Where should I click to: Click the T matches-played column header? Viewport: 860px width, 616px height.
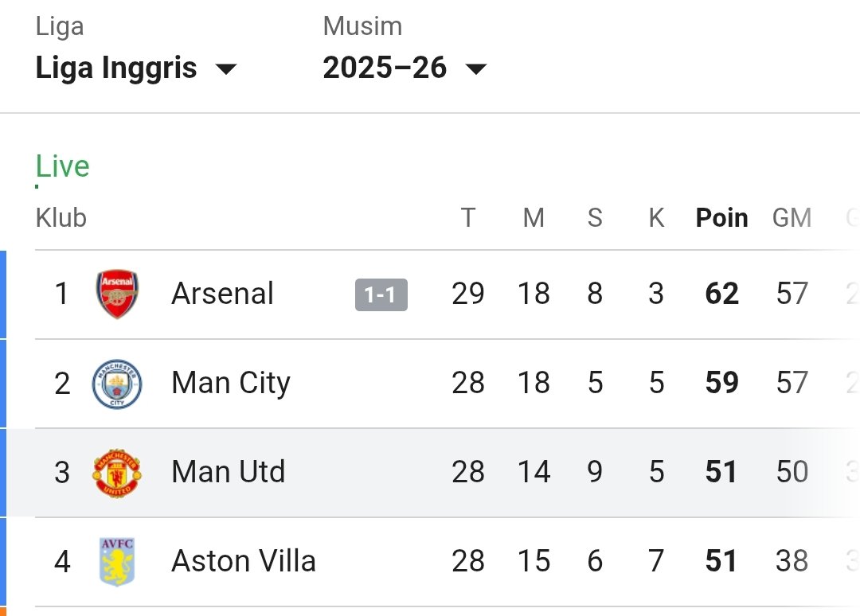(467, 218)
